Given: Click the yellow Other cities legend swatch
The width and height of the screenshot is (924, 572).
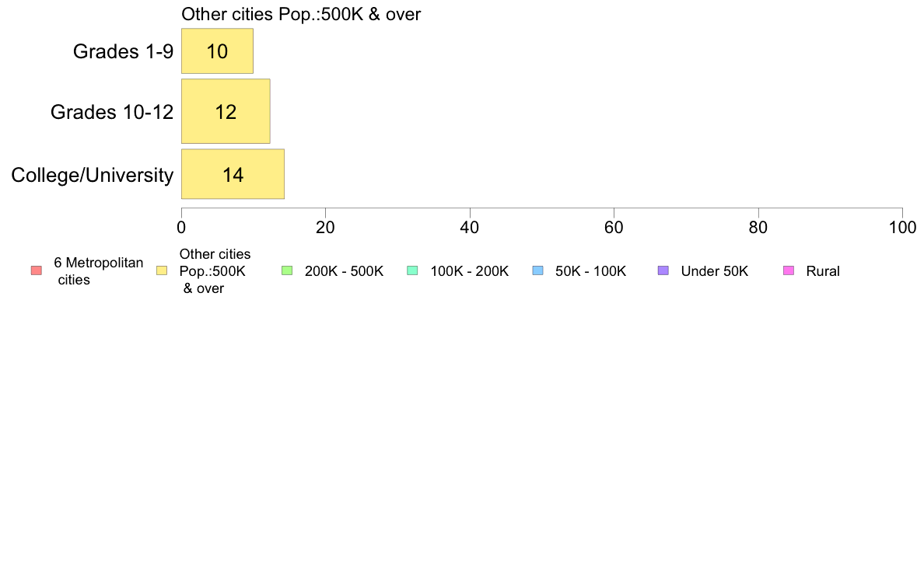Looking at the screenshot, I should [x=162, y=271].
